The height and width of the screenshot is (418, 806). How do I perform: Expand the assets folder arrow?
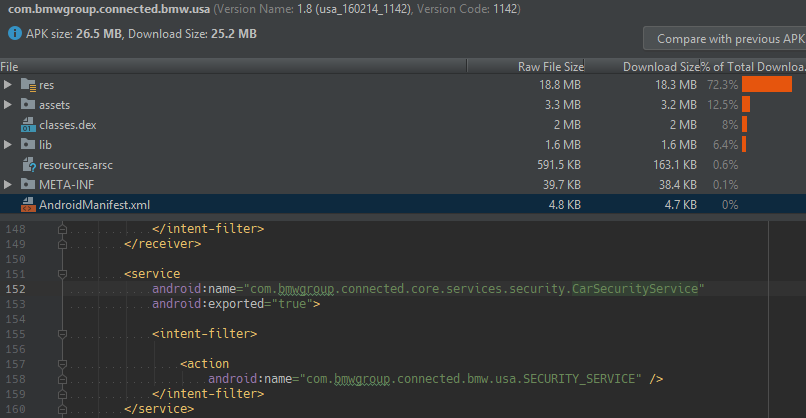pyautogui.click(x=8, y=104)
